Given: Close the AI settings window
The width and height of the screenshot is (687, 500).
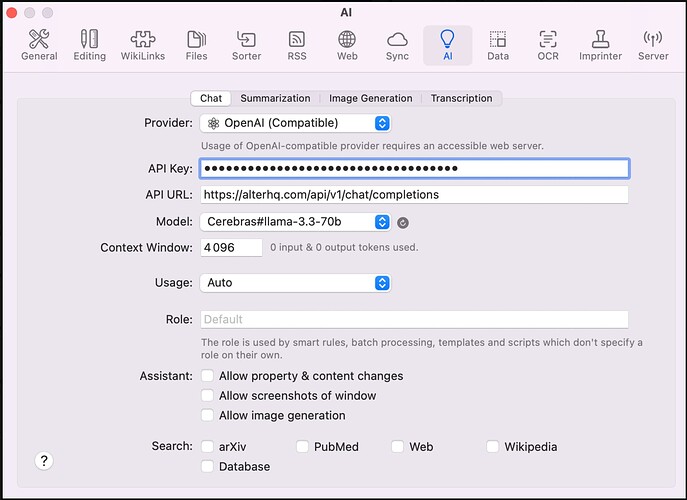Looking at the screenshot, I should pos(12,13).
